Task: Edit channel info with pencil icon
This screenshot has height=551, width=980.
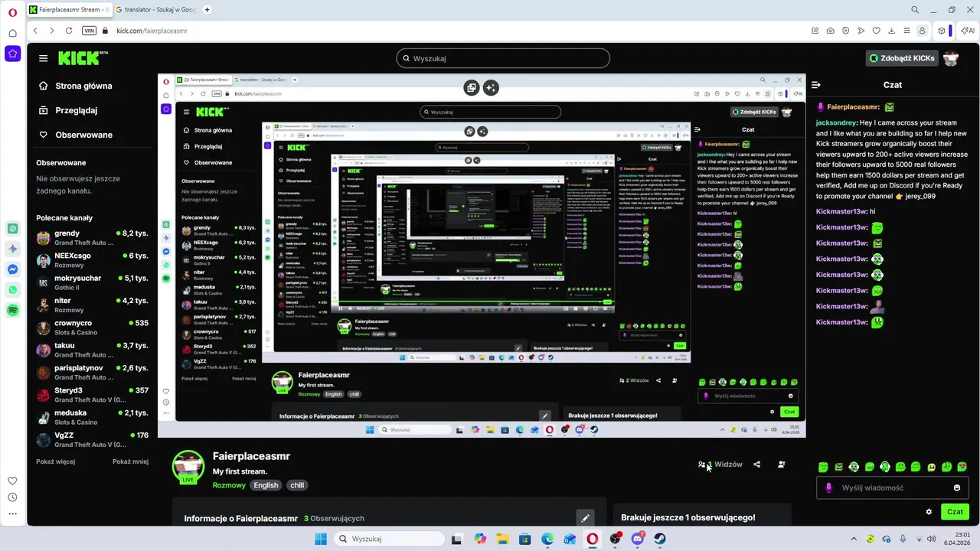Action: pyautogui.click(x=585, y=518)
